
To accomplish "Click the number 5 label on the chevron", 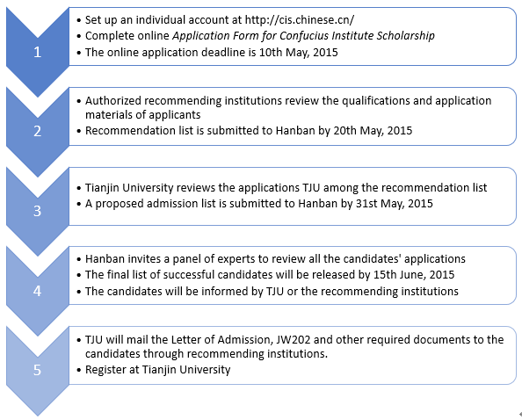I will (x=37, y=371).
